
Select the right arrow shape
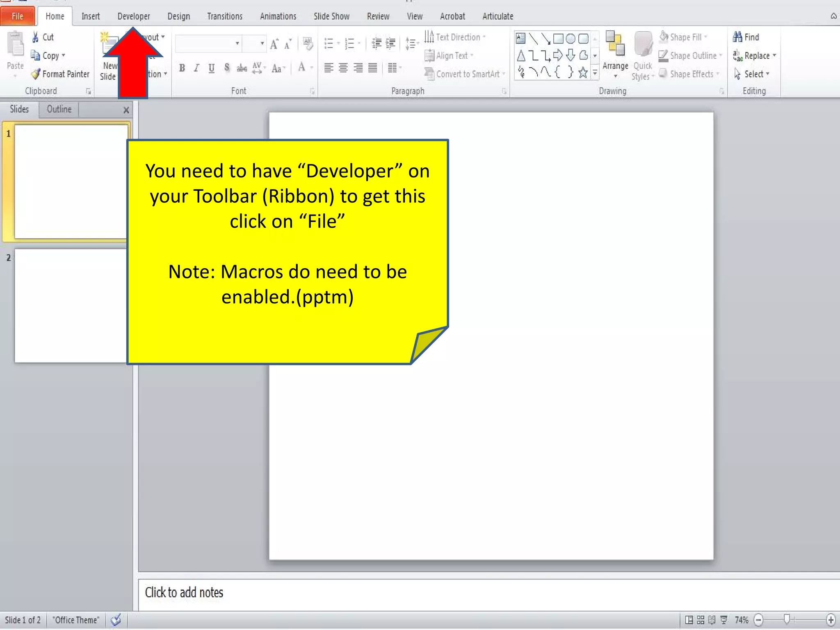point(558,55)
